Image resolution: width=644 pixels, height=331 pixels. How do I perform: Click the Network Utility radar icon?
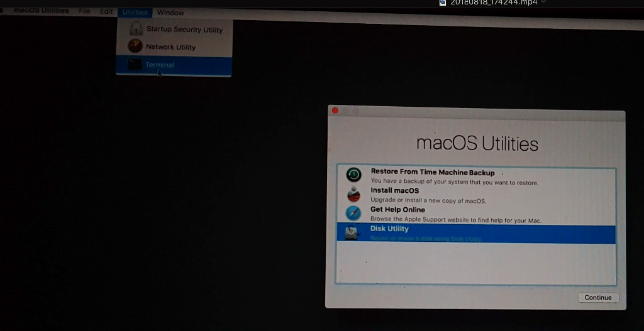click(135, 46)
